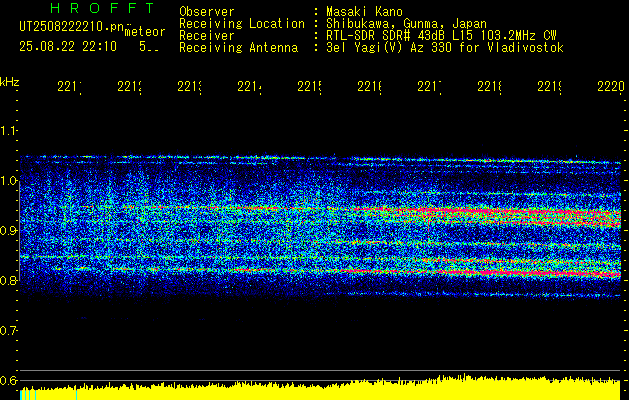The image size is (629, 400).
Task: Click the yellow signal level graph
Action: (x=320, y=388)
